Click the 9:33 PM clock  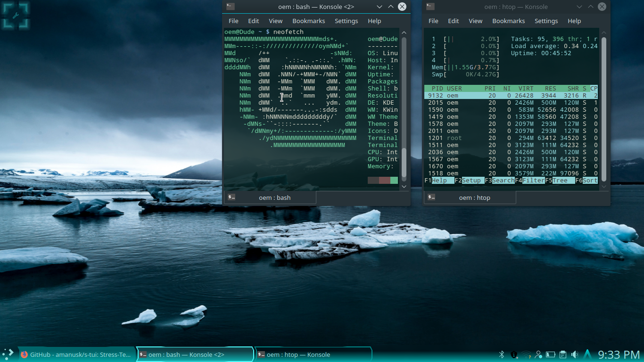pos(619,354)
